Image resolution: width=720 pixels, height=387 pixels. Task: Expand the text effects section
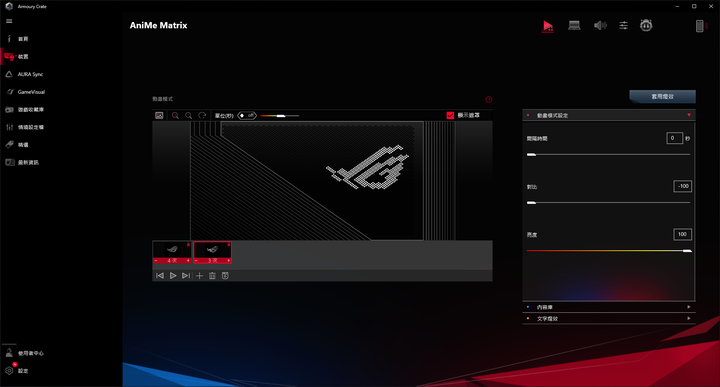pyautogui.click(x=609, y=319)
